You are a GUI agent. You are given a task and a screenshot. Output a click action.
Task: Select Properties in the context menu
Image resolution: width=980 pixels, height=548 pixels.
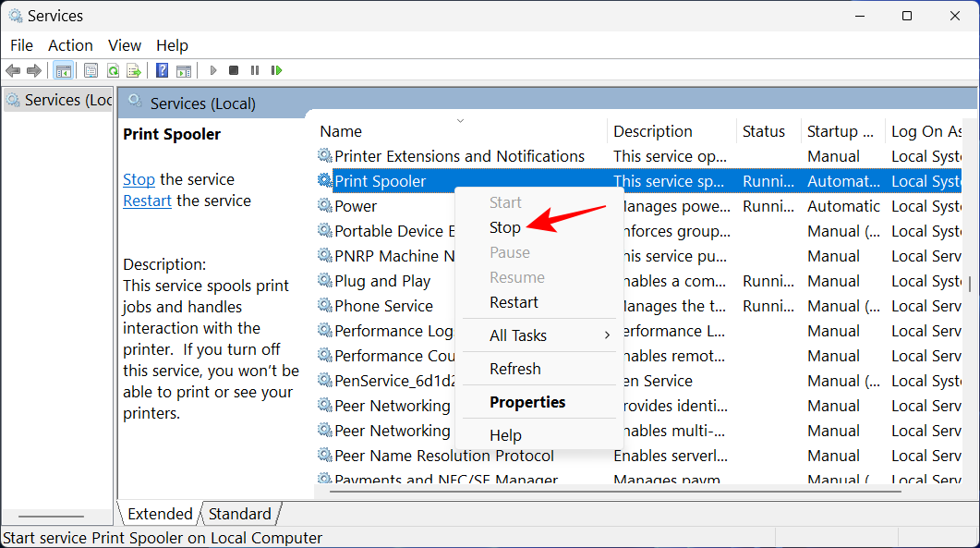pyautogui.click(x=527, y=402)
